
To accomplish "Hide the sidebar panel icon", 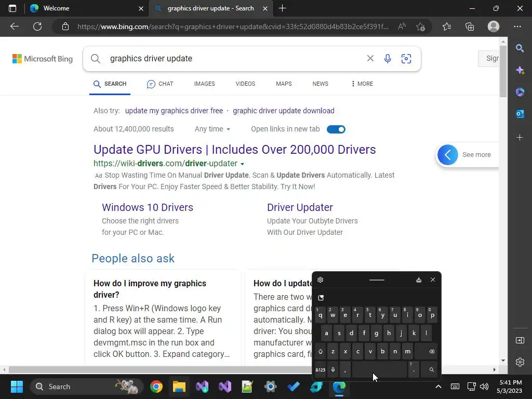I will pos(520,340).
